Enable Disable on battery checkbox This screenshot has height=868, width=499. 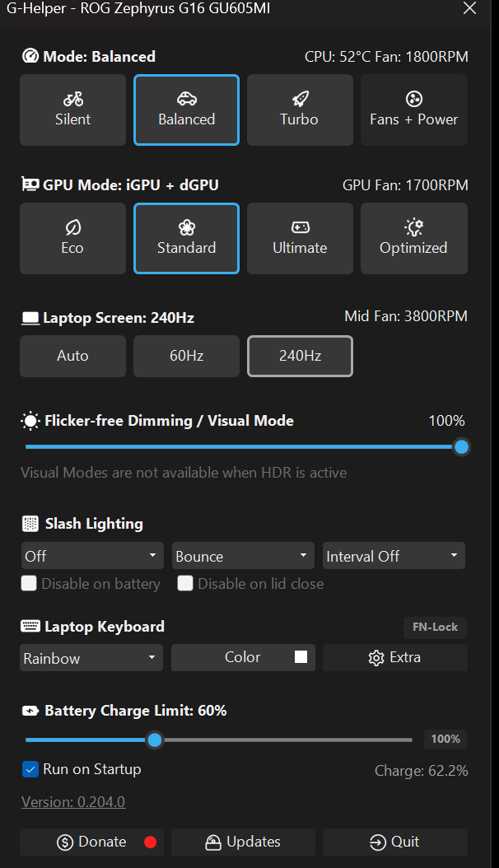coord(29,583)
